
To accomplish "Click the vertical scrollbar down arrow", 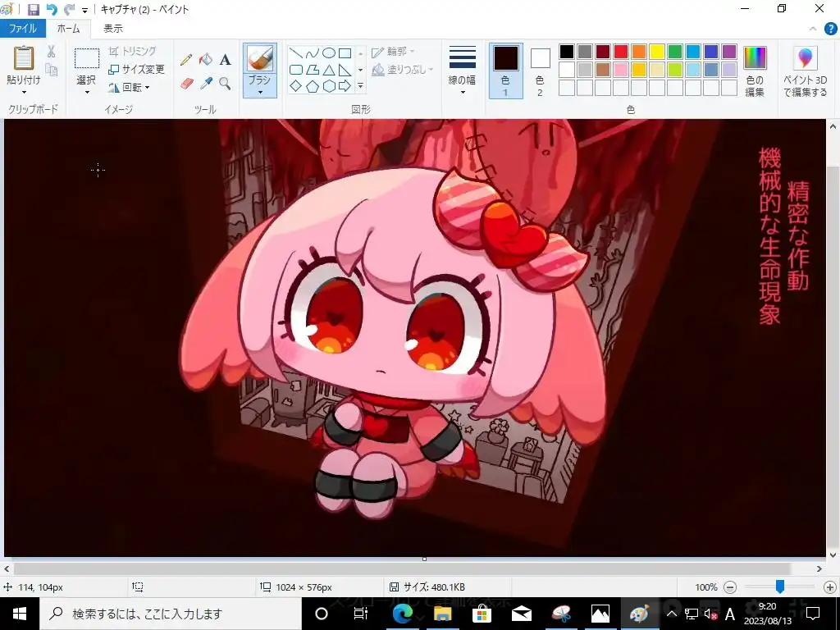I will click(833, 555).
